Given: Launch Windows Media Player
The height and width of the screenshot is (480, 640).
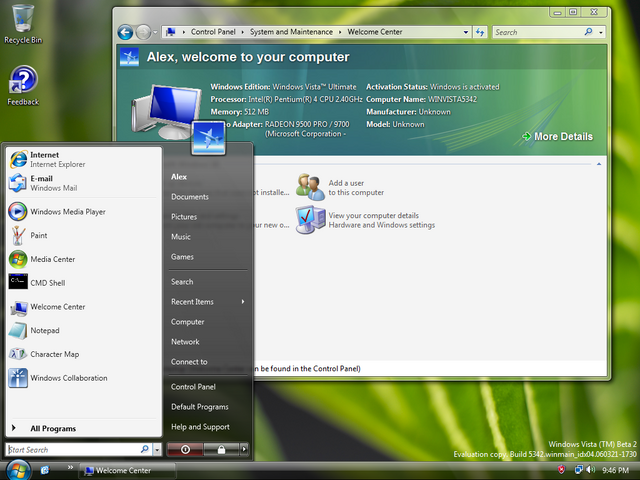Looking at the screenshot, I should (x=84, y=212).
